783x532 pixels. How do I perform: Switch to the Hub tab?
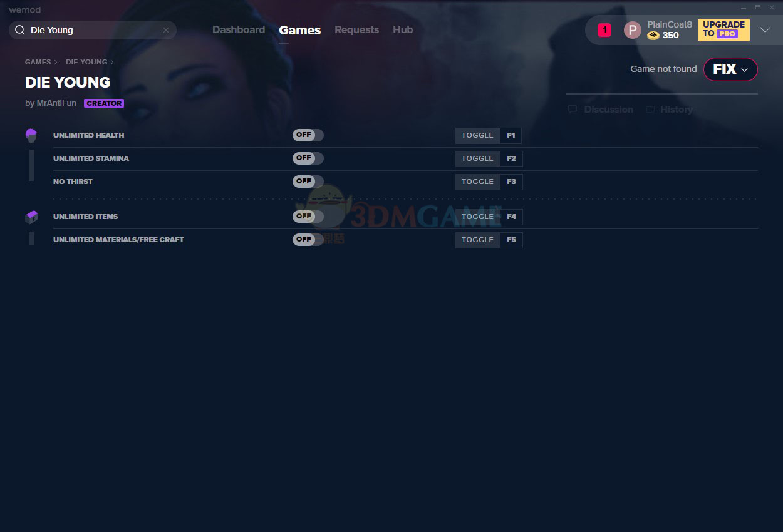[403, 30]
